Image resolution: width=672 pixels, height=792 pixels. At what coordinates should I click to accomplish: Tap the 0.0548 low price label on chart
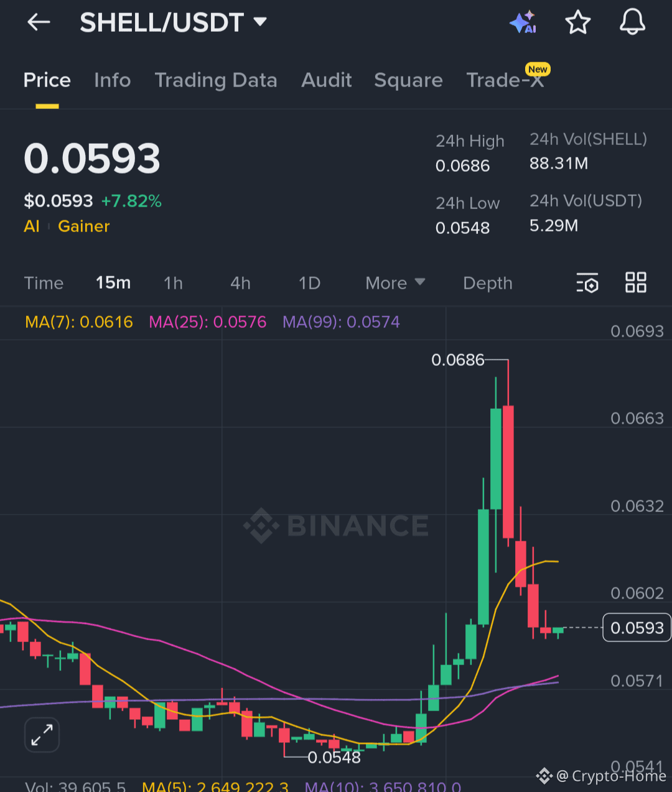pyautogui.click(x=334, y=757)
